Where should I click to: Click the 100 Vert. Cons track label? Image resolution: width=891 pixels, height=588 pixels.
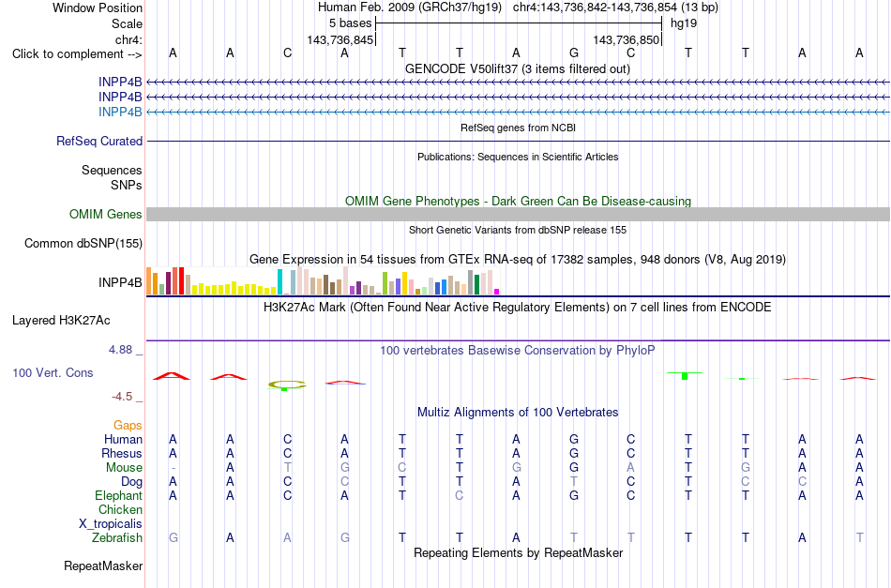(x=53, y=372)
